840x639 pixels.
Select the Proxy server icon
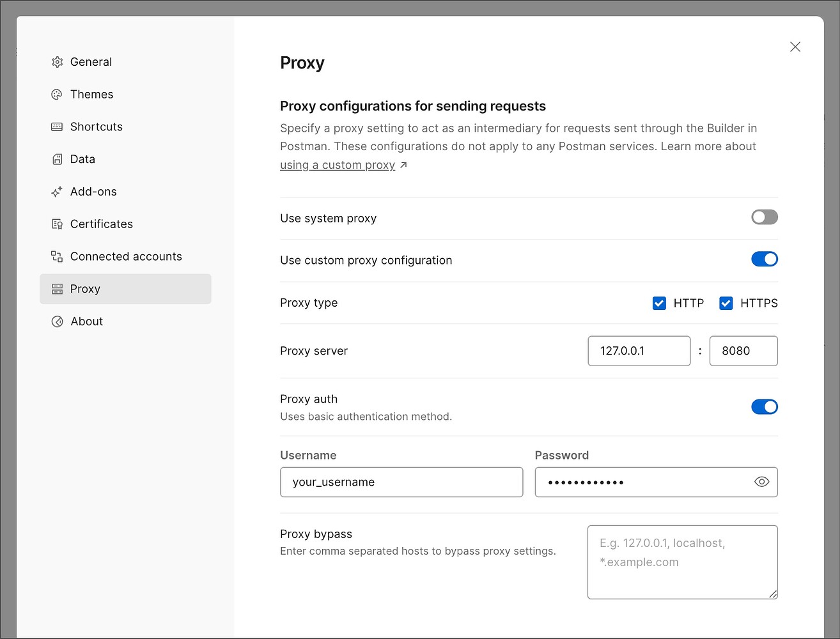click(x=57, y=289)
